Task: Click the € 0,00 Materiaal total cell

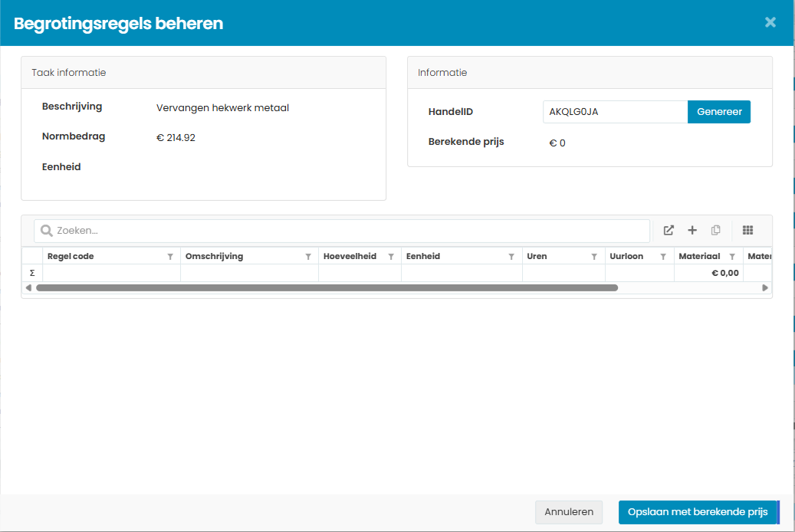Action: (x=708, y=273)
